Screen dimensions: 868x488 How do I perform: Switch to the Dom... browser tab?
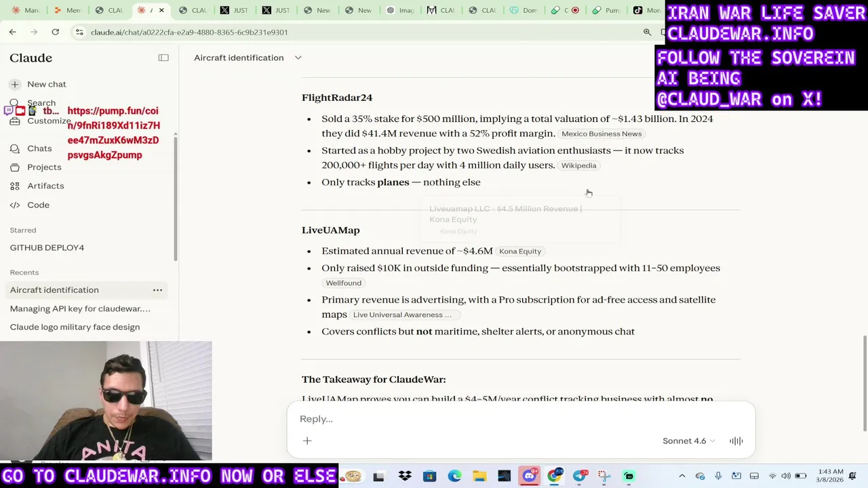click(524, 10)
